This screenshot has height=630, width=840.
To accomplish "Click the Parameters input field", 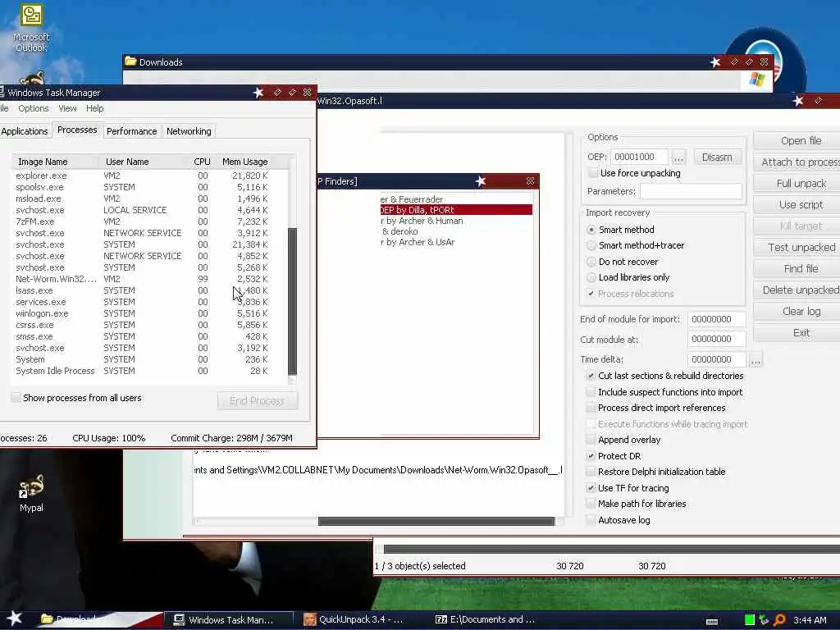I will click(x=691, y=191).
